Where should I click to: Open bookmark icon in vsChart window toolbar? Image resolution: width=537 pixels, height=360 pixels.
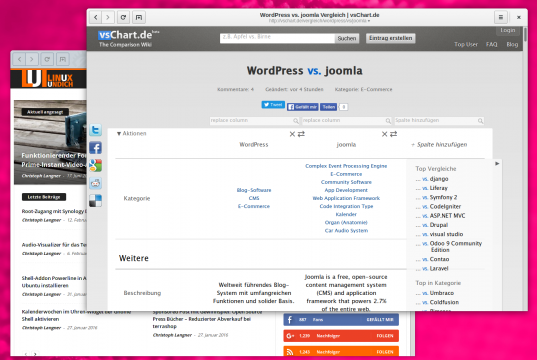pyautogui.click(x=139, y=17)
